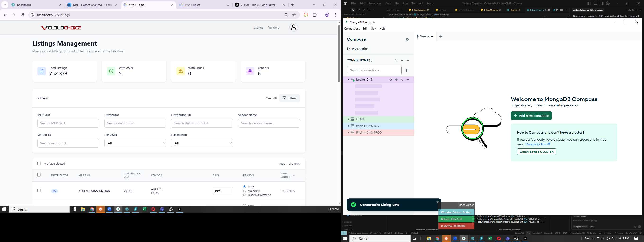Follow the MongoDB Atlas link
644x242 pixels.
click(537, 144)
